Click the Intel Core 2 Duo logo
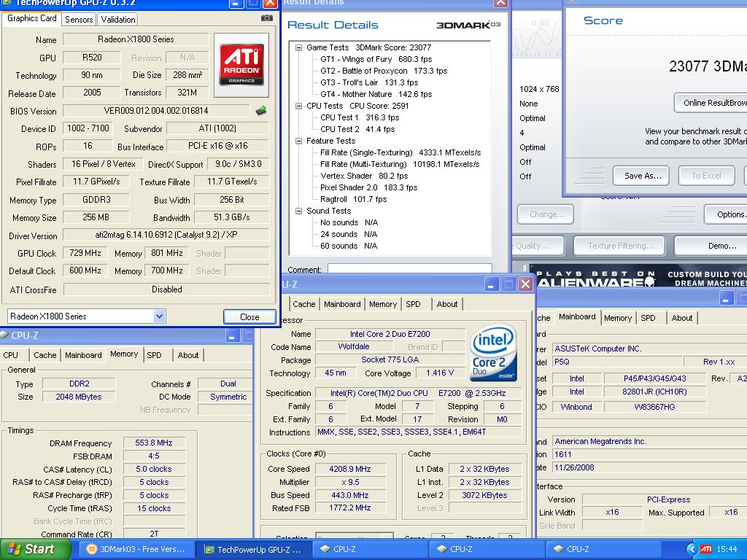 coord(494,352)
